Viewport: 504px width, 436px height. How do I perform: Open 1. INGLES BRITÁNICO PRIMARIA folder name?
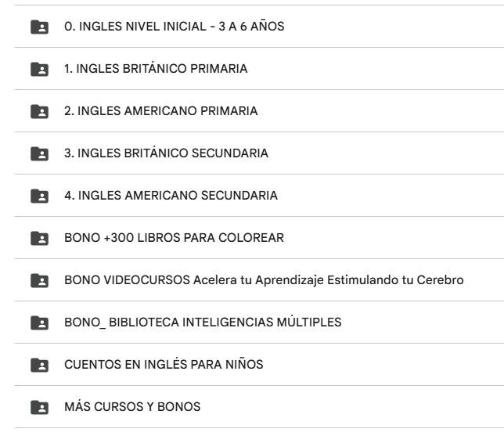[156, 70]
